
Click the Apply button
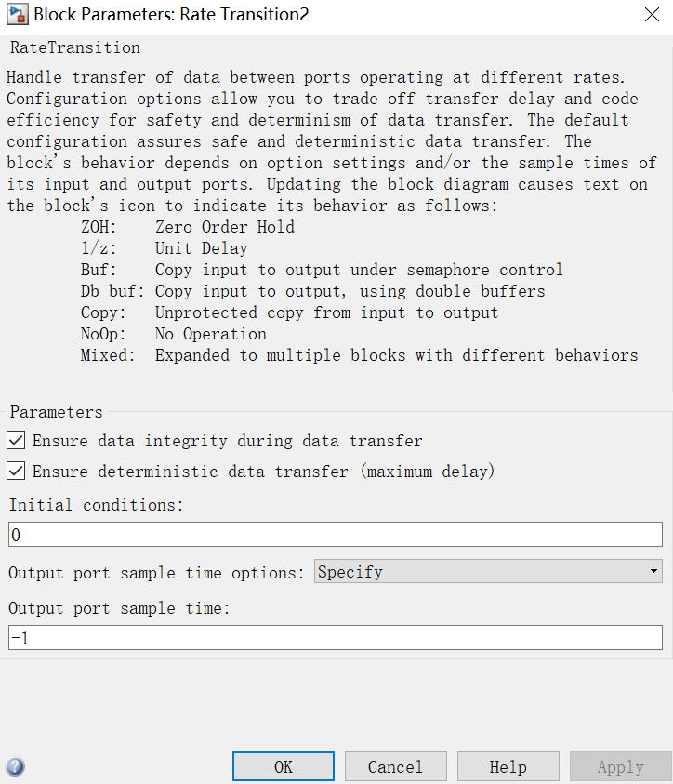619,765
